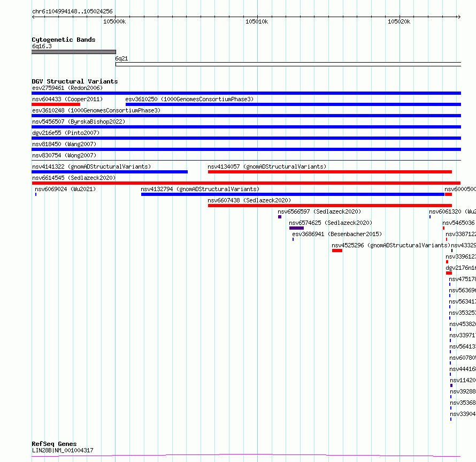This screenshot has height=462, width=476.
Task: Click the nsv6069024 (Wu2021) label
Action: tap(65, 189)
